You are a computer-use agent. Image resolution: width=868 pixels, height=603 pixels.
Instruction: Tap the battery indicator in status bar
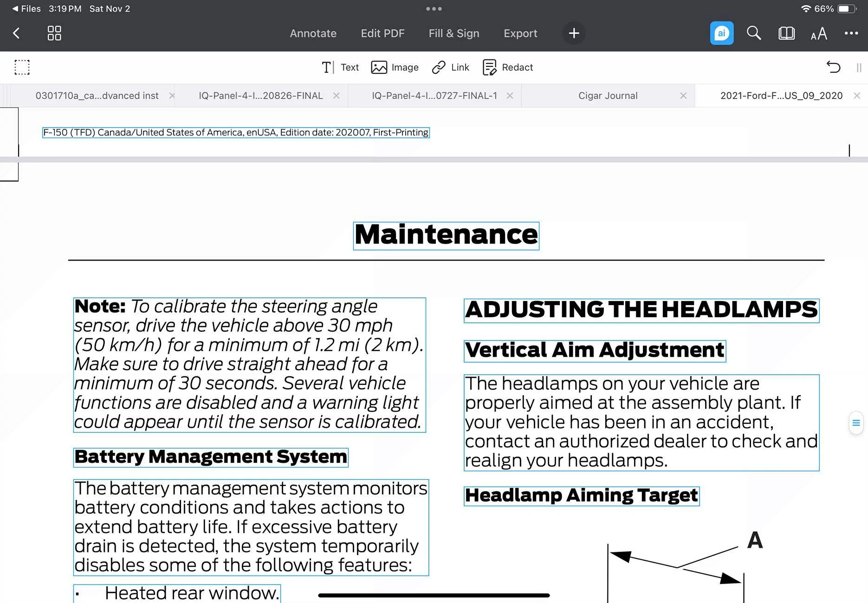coord(847,9)
